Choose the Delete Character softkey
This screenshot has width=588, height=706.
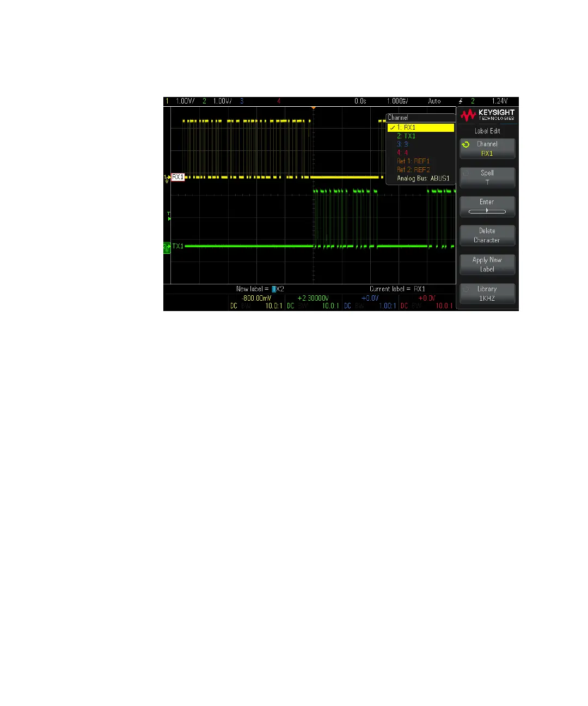487,235
